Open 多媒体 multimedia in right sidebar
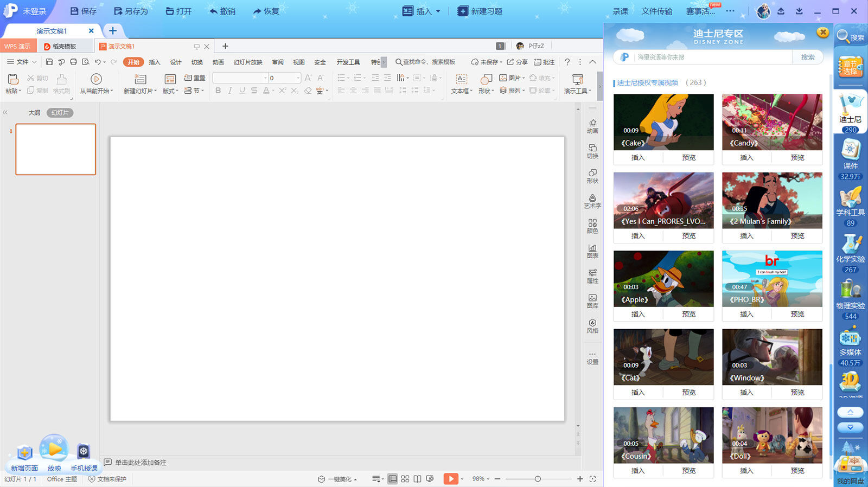The height and width of the screenshot is (487, 868). coord(850,346)
